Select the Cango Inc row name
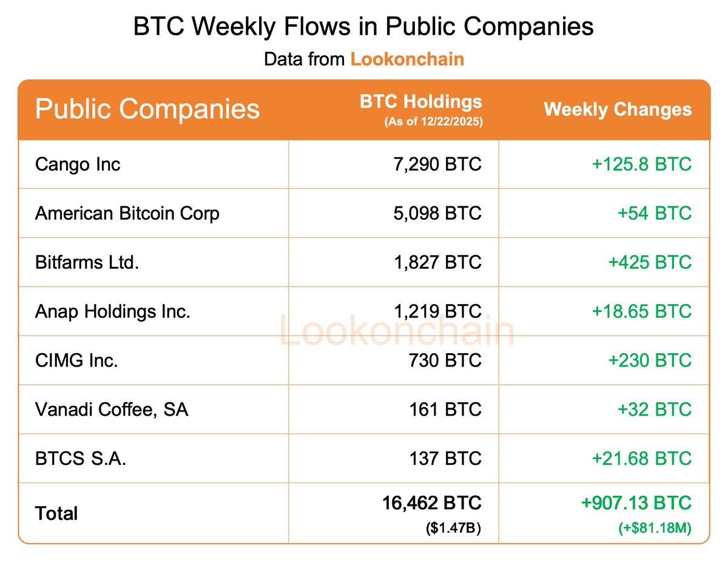 click(78, 164)
